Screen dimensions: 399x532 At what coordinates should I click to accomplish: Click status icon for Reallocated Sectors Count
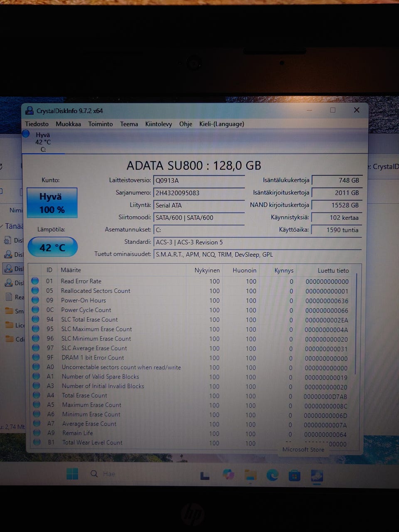35,291
